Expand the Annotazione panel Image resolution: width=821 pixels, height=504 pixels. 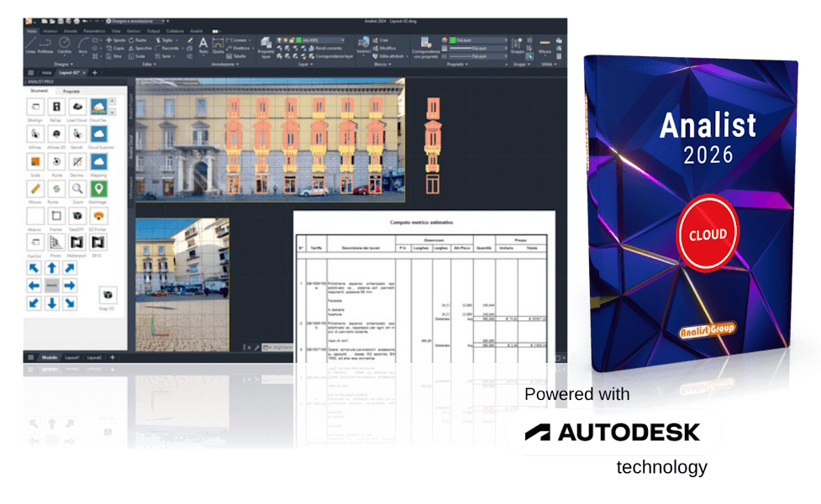point(225,65)
